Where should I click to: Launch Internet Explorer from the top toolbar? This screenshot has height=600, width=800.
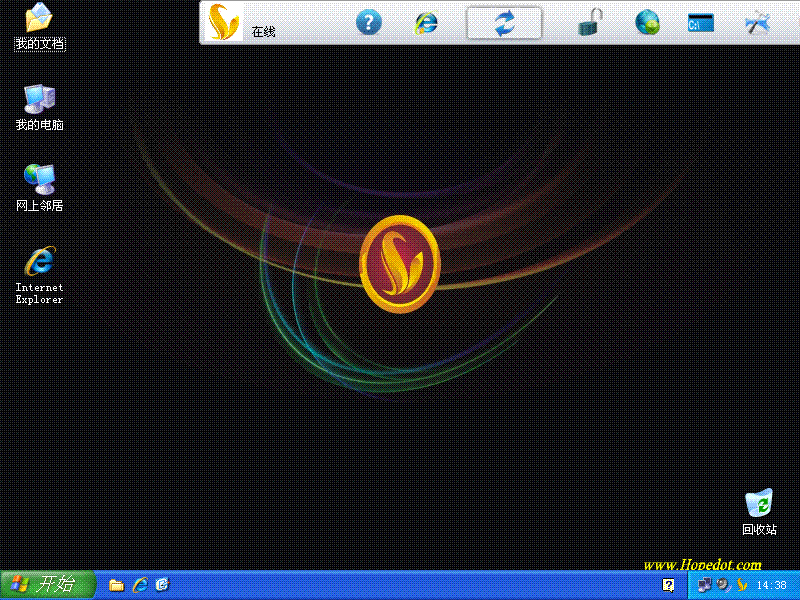[x=426, y=22]
